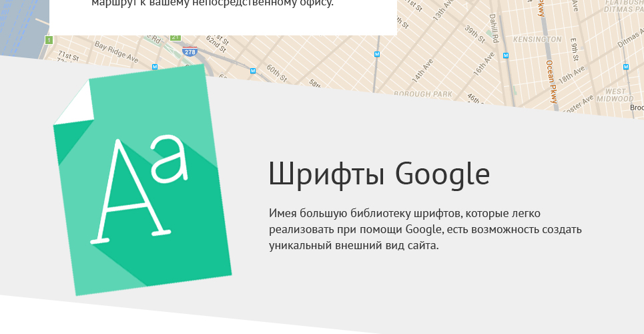Viewport: 644px width, 334px height.
Task: Click the '18th Ave' street label
Action: click(x=571, y=75)
